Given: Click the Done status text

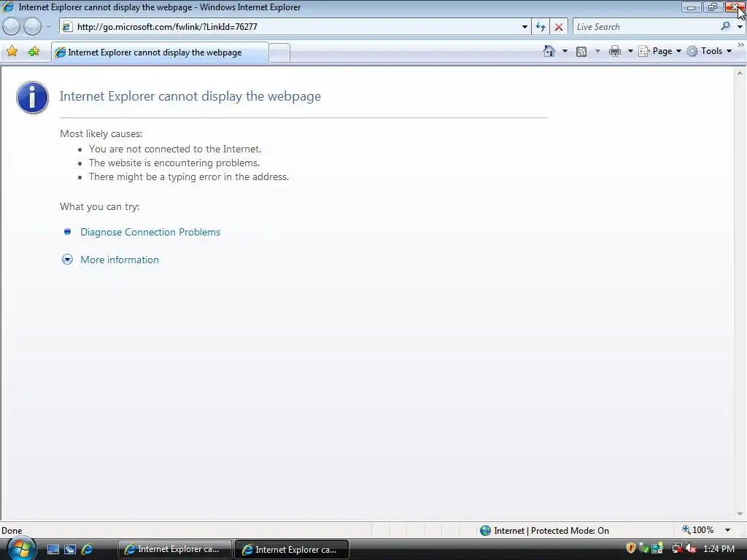Looking at the screenshot, I should pos(12,531).
